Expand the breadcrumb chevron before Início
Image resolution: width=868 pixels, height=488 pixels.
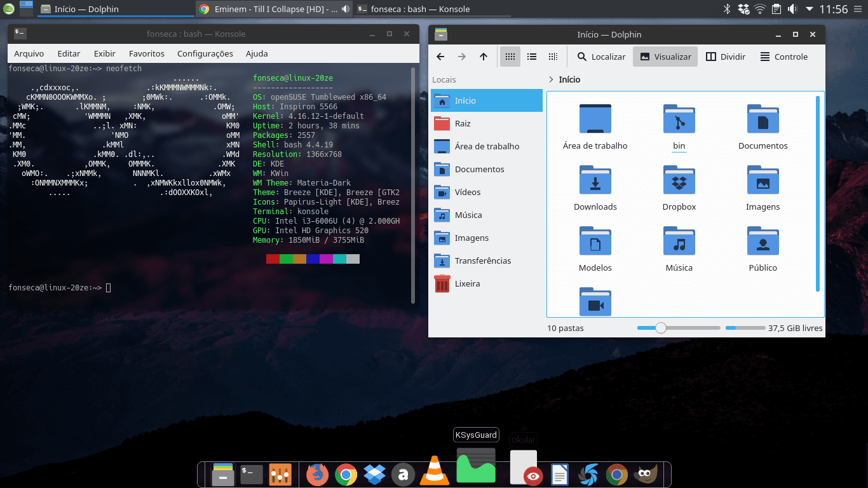point(551,79)
